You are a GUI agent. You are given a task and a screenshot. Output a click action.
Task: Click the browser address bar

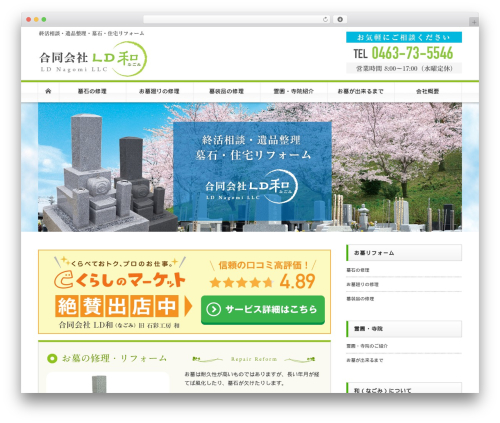pyautogui.click(x=237, y=20)
